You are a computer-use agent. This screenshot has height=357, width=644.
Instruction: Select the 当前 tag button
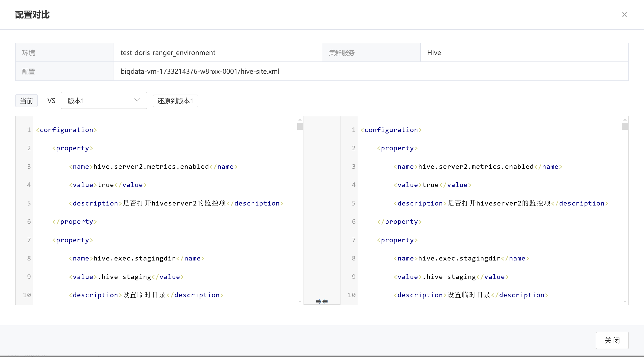click(x=26, y=101)
